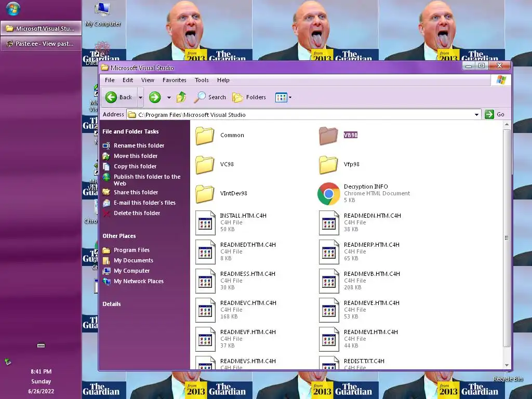Select the Common folder icon
Image resolution: width=532 pixels, height=399 pixels.
pos(205,136)
